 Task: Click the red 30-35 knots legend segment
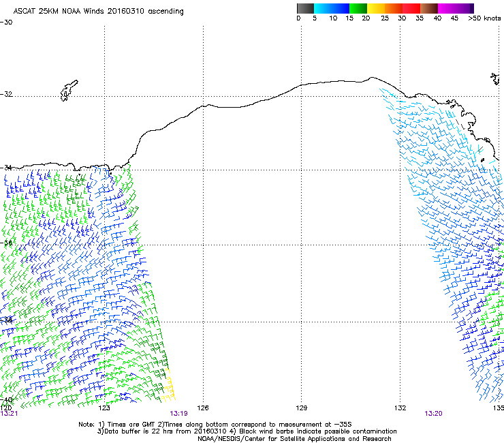pos(411,8)
